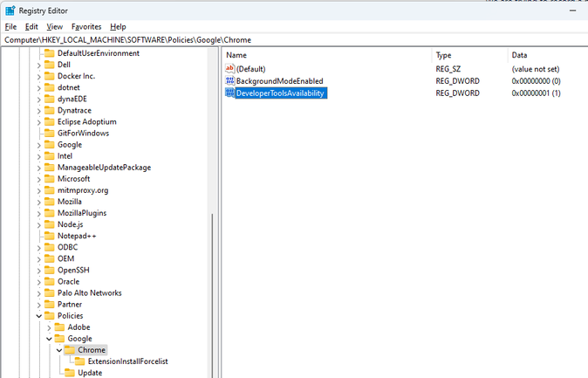This screenshot has width=588, height=378.
Task: Select the Palo Alto Networks key
Action: pyautogui.click(x=89, y=293)
